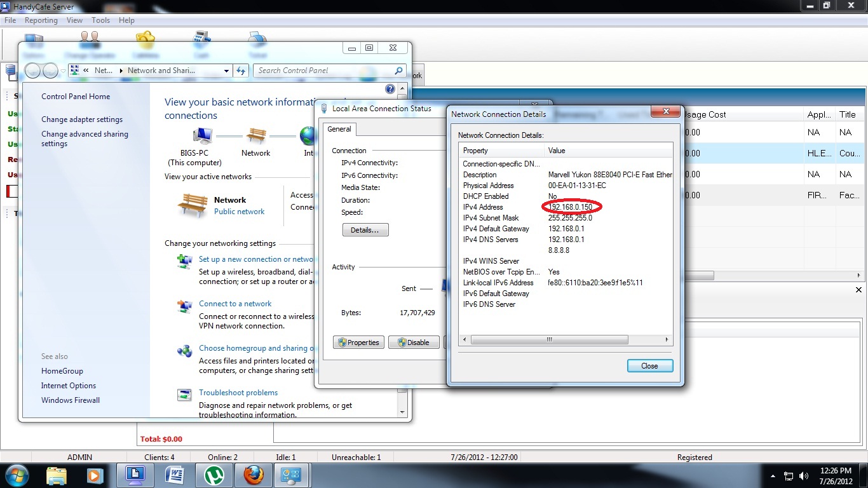Go back in the Control Panel window
Screen dimensions: 868x488
pyautogui.click(x=33, y=71)
